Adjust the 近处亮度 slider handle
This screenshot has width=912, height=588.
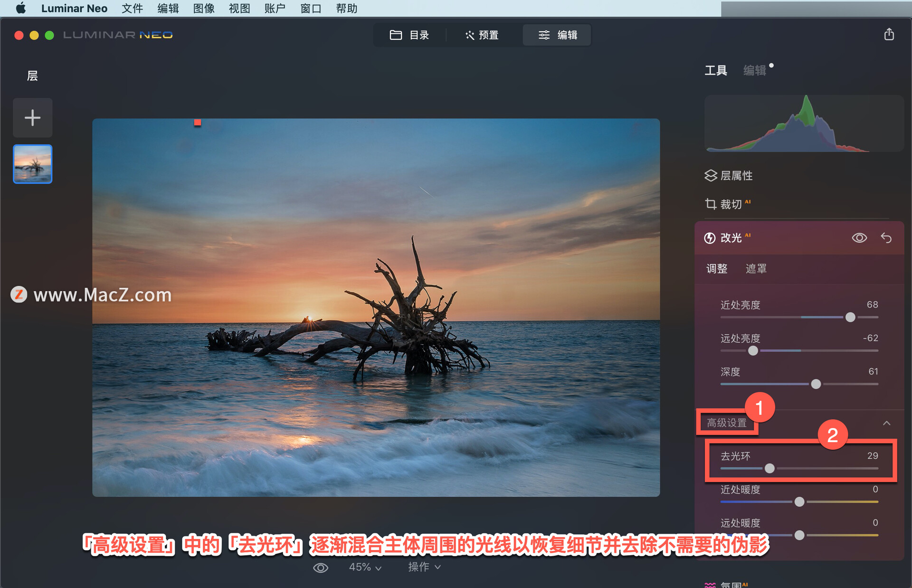pyautogui.click(x=850, y=317)
